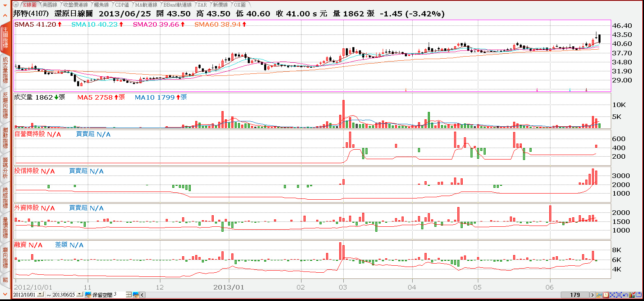
Task: Click the blue export/share icon
Action: [x=639, y=294]
